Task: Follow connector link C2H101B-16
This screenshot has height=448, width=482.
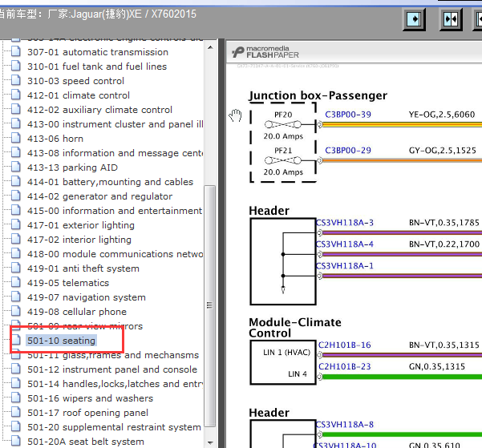Action: (345, 345)
